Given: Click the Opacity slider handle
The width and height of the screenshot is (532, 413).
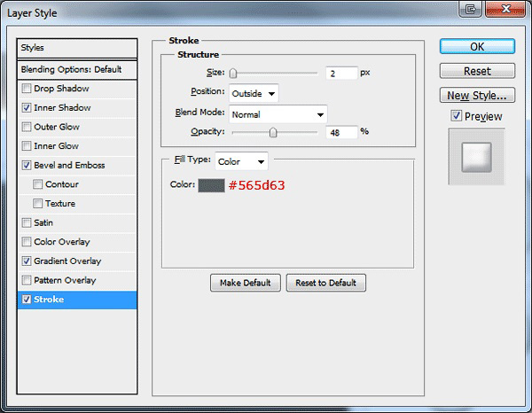Looking at the screenshot, I should 273,132.
